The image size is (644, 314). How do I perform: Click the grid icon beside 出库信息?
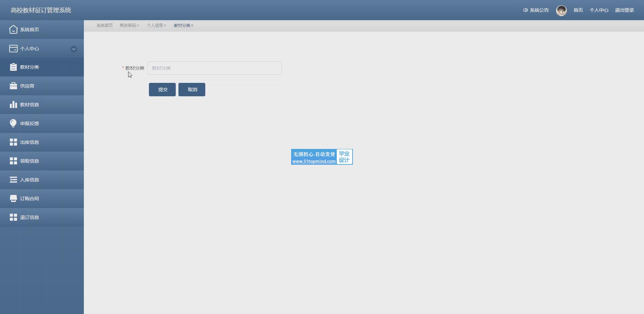[13, 142]
